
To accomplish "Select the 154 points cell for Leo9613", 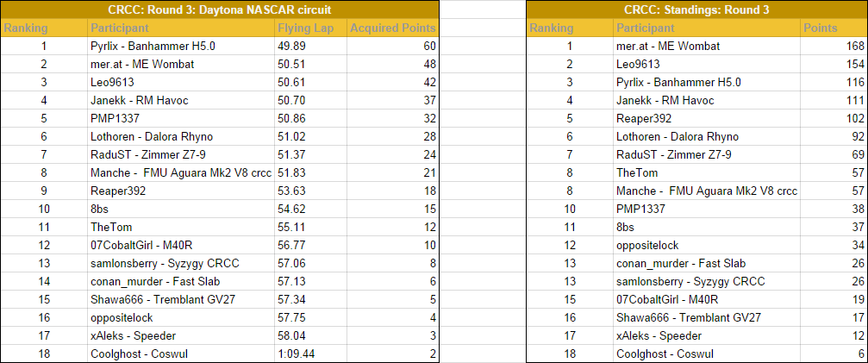I will (834, 65).
